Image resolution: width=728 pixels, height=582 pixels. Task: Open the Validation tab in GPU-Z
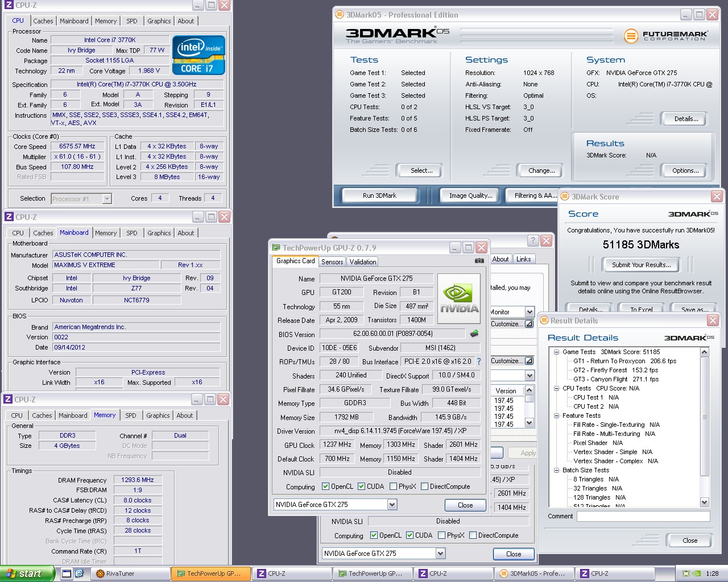click(x=362, y=262)
